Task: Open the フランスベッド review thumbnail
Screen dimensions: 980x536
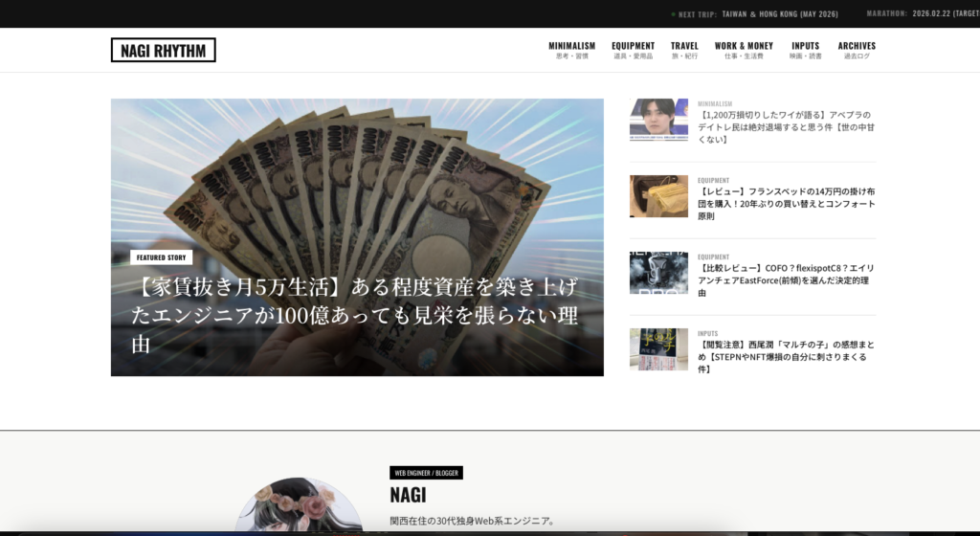Action: [x=658, y=196]
